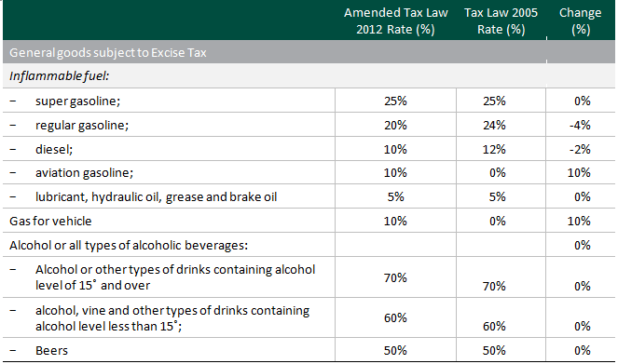Click the Gas for vehicle row label
Viewport: 618px width, 364px height.
[x=50, y=222]
